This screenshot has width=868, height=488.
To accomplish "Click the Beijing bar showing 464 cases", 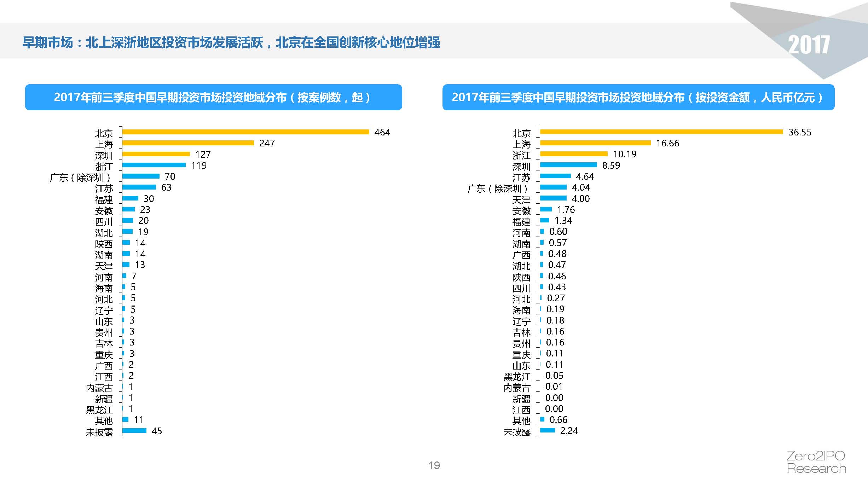I will (245, 132).
